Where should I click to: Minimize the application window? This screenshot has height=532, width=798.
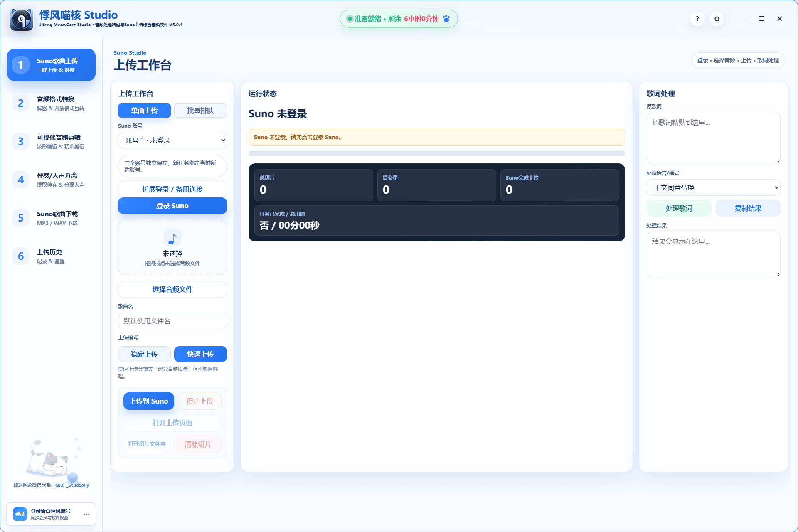pos(743,19)
